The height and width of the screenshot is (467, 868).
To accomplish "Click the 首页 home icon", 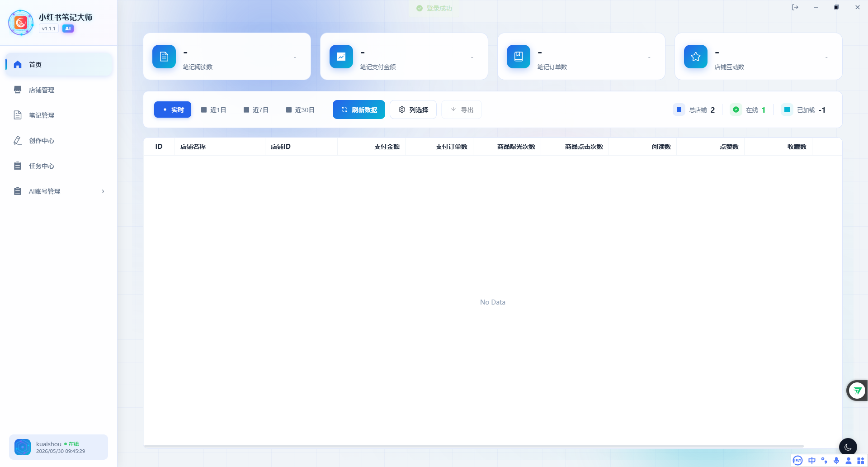I will 18,65.
